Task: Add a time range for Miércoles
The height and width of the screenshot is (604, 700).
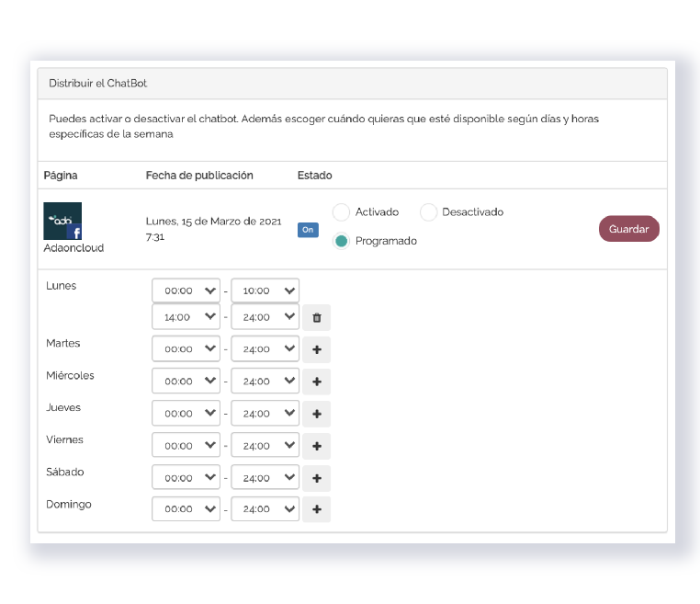Action: pos(316,382)
